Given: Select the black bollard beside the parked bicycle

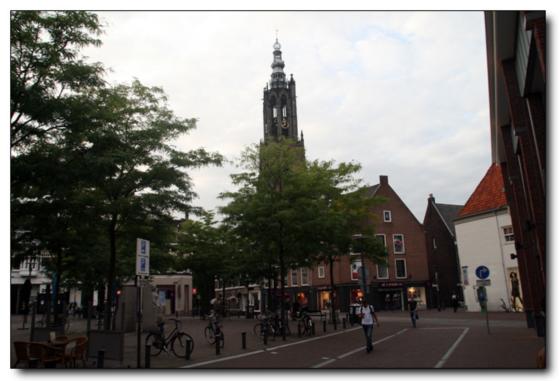Looking at the screenshot, I should coord(188,350).
